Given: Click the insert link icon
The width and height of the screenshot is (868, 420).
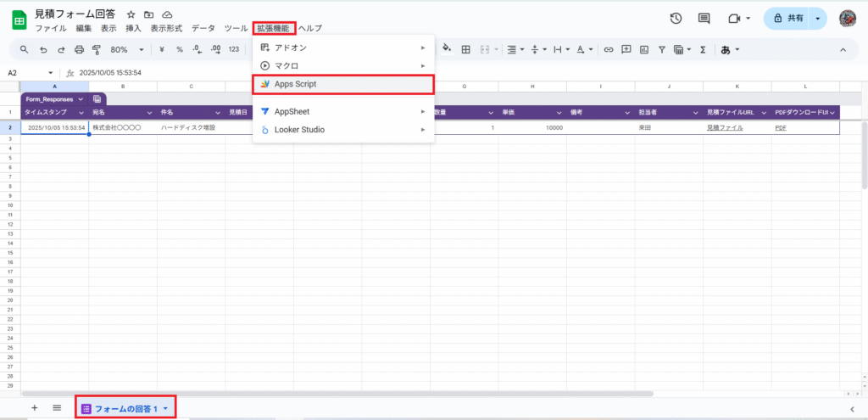Looking at the screenshot, I should point(608,50).
